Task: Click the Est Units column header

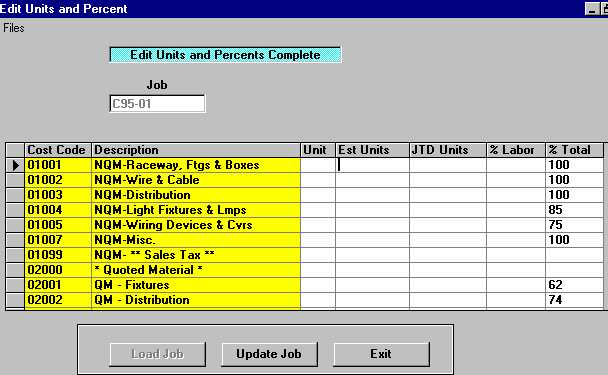Action: [x=372, y=150]
